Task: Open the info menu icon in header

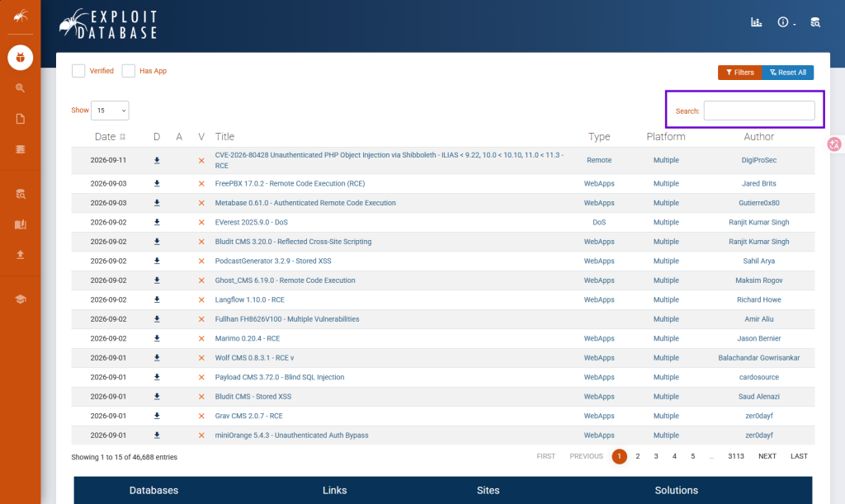Action: (x=786, y=22)
